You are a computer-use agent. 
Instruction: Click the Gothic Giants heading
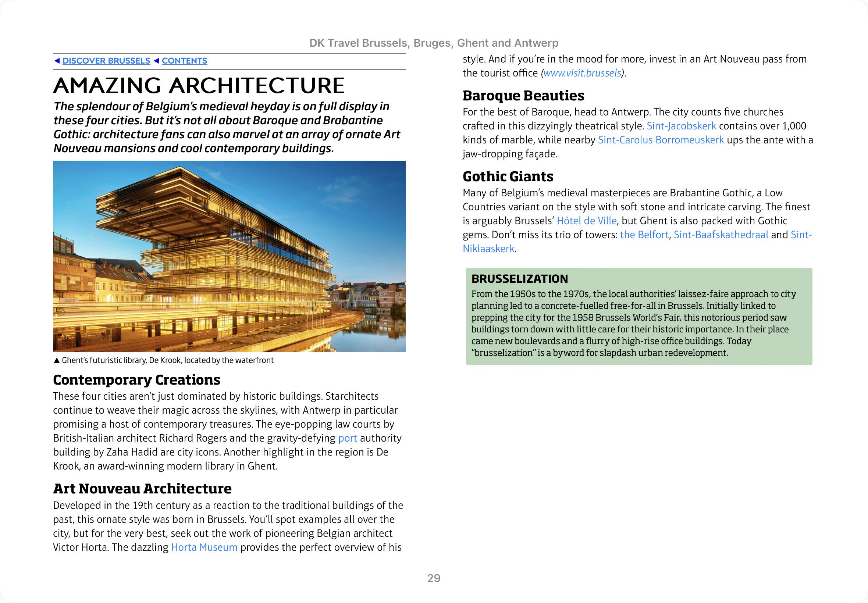[x=508, y=176]
